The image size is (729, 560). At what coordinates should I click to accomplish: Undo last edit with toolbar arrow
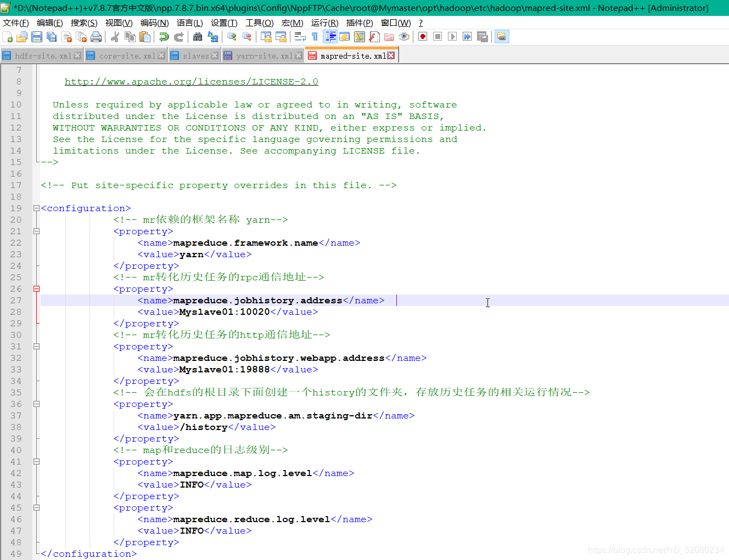[x=164, y=37]
